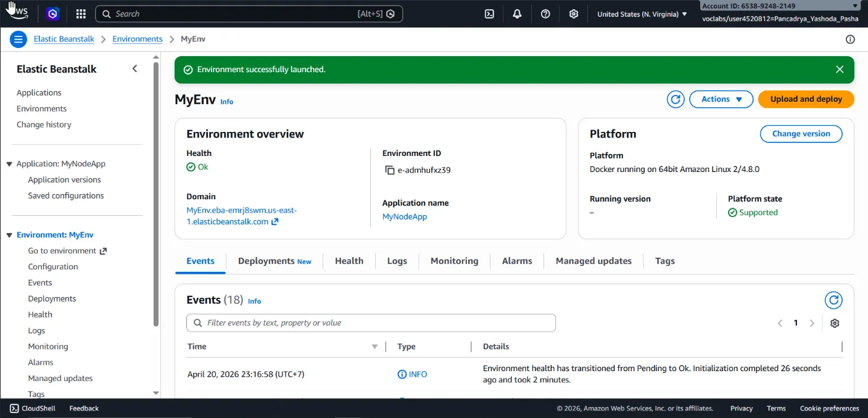Viewport: 868px width, 418px height.
Task: Dismiss the success banner
Action: pos(840,70)
